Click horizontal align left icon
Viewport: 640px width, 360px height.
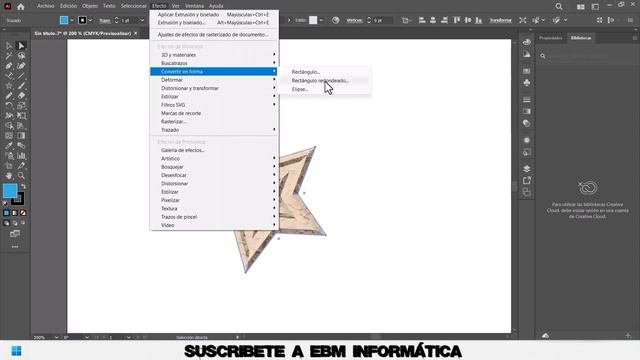422,20
